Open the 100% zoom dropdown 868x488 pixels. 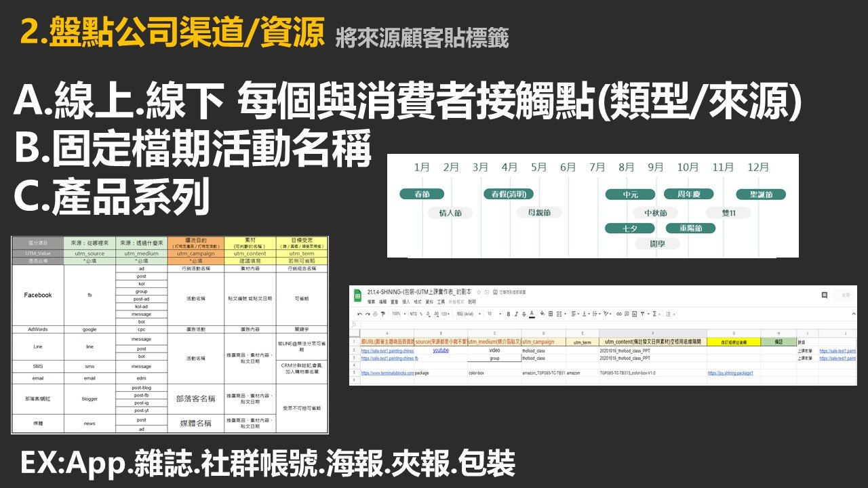coord(397,314)
